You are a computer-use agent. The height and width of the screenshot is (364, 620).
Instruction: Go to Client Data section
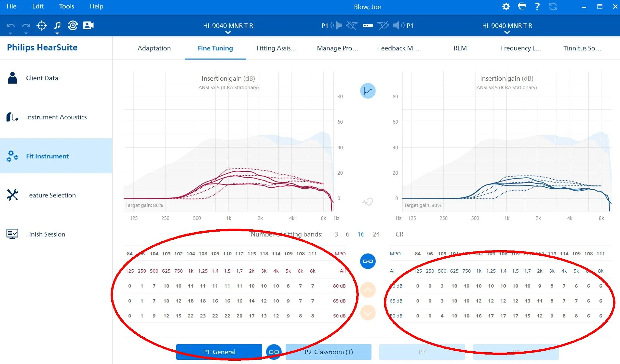pyautogui.click(x=56, y=78)
